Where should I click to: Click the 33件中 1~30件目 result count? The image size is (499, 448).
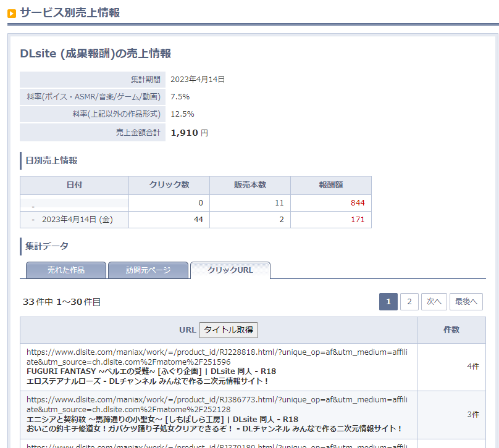pos(62,302)
